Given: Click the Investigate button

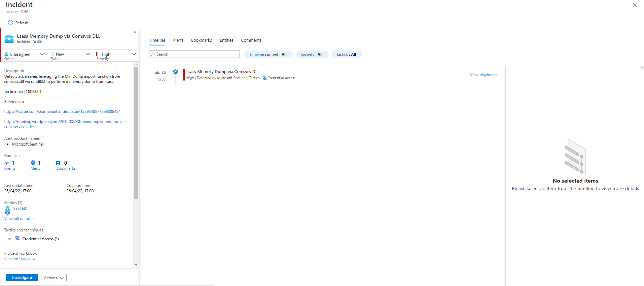Looking at the screenshot, I should 22,278.
